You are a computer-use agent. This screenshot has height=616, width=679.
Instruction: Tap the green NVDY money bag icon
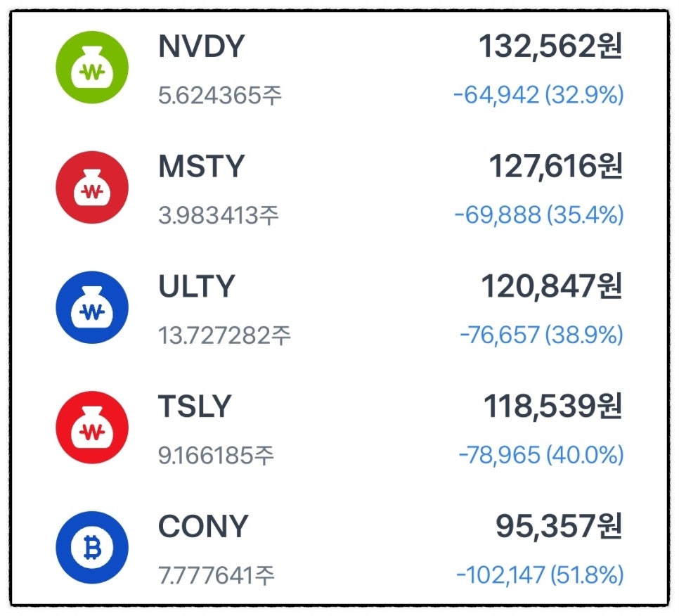[92, 68]
